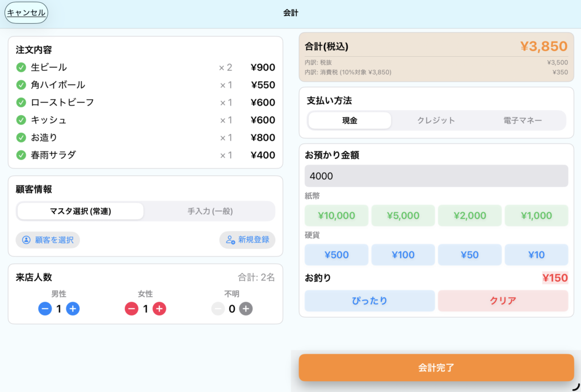This screenshot has height=392, width=581.
Task: Click the check icon next to お造り
Action: tap(21, 138)
